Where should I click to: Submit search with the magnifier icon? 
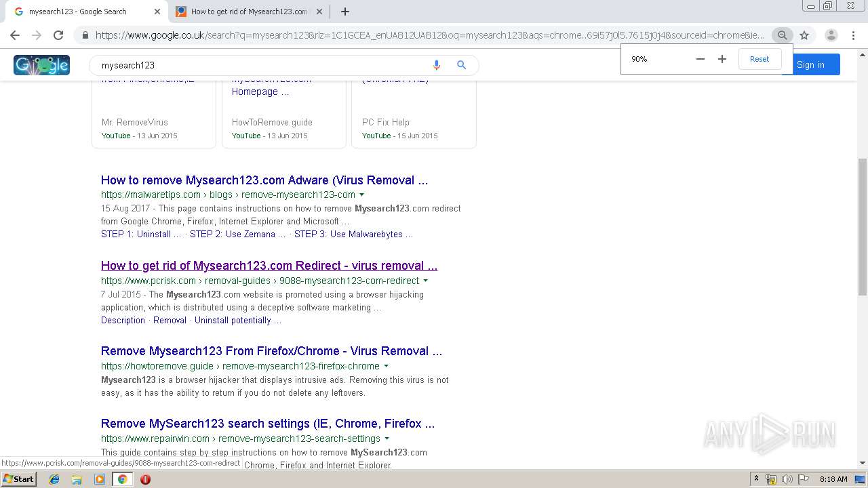461,65
